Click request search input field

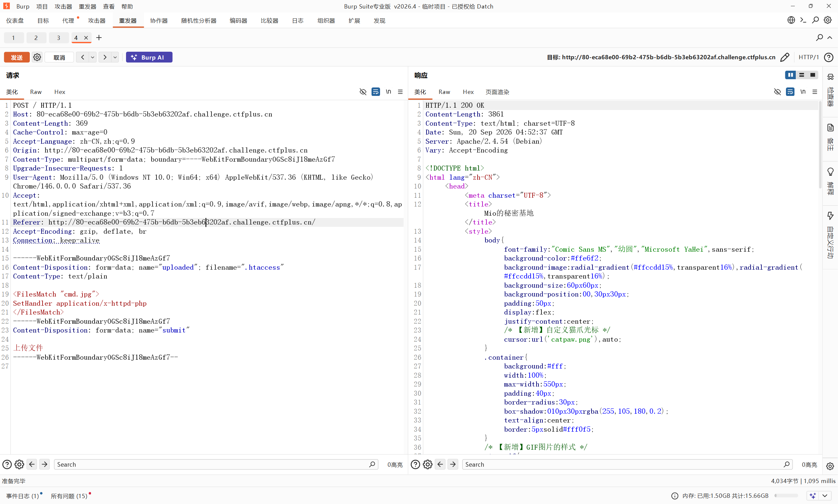pos(216,464)
